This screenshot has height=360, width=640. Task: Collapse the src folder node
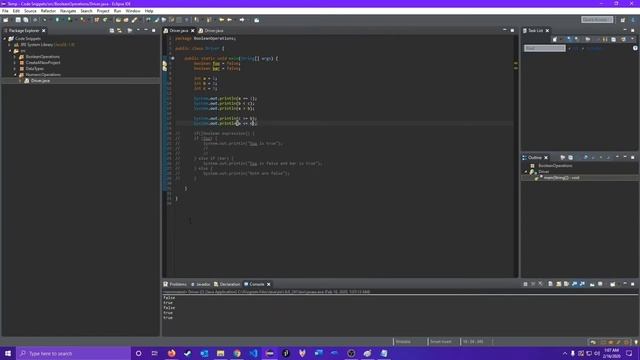pyautogui.click(x=10, y=51)
